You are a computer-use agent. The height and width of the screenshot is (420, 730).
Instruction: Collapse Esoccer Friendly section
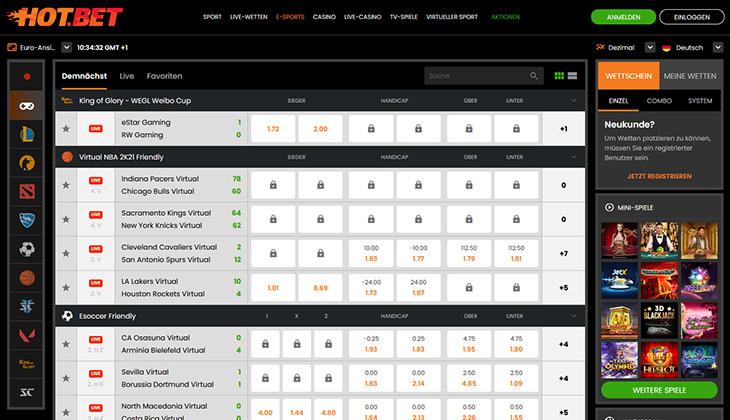click(x=573, y=316)
